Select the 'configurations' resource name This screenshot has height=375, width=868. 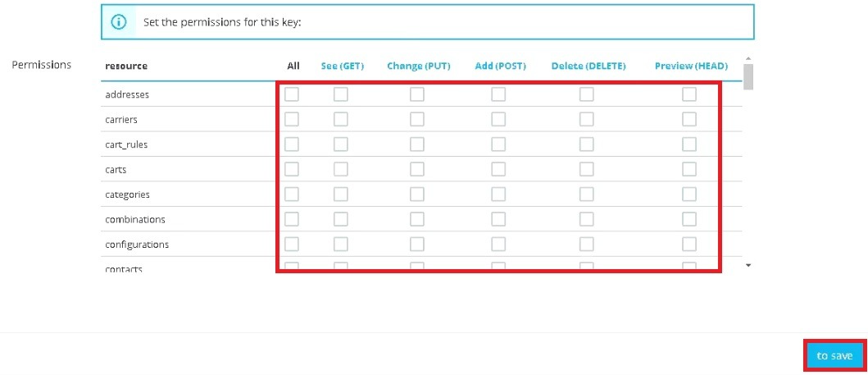pyautogui.click(x=137, y=245)
